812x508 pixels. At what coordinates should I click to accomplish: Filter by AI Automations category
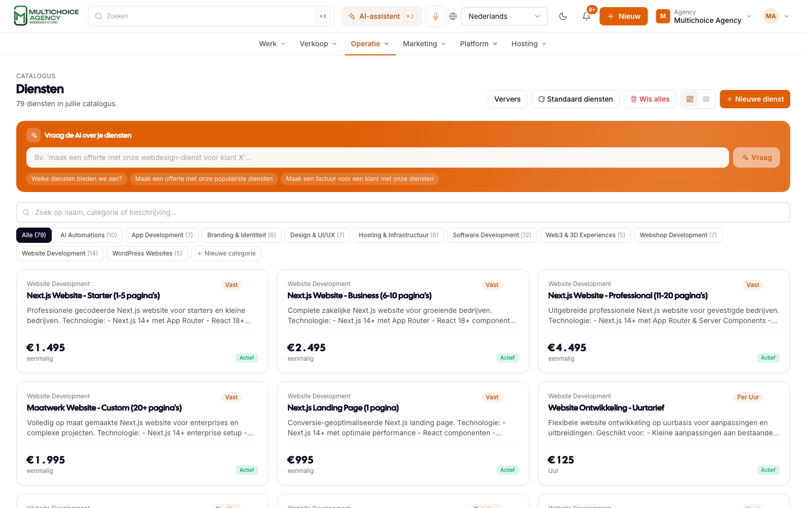[x=89, y=235]
